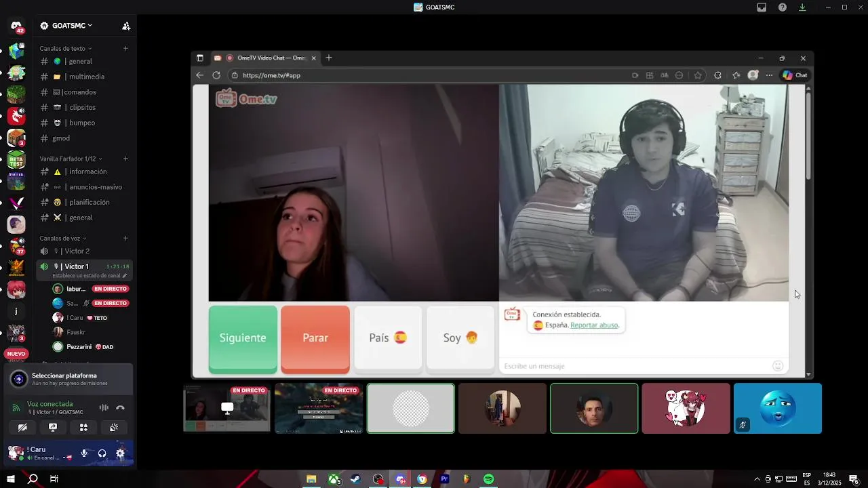This screenshot has height=488, width=868.
Task: Add ome.tv page to favorites star
Action: click(x=698, y=75)
